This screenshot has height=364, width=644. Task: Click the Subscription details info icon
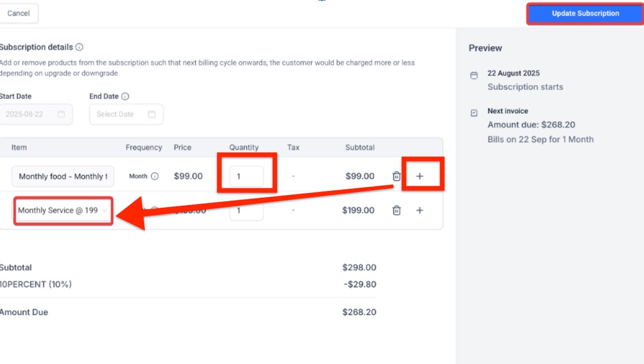coord(79,47)
